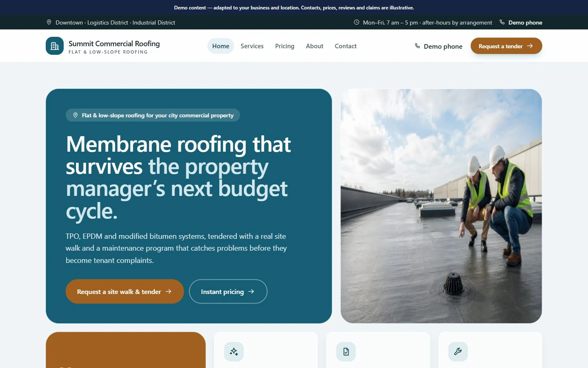Screen dimensions: 588x368
Task: Click the Demo phone link in top bar
Action: [521, 22]
